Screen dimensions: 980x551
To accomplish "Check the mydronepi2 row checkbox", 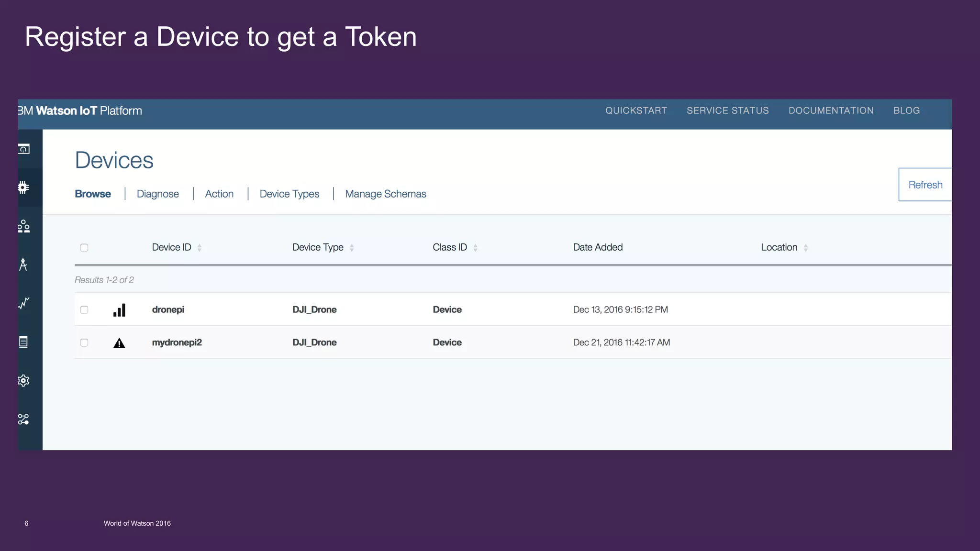I will [84, 342].
